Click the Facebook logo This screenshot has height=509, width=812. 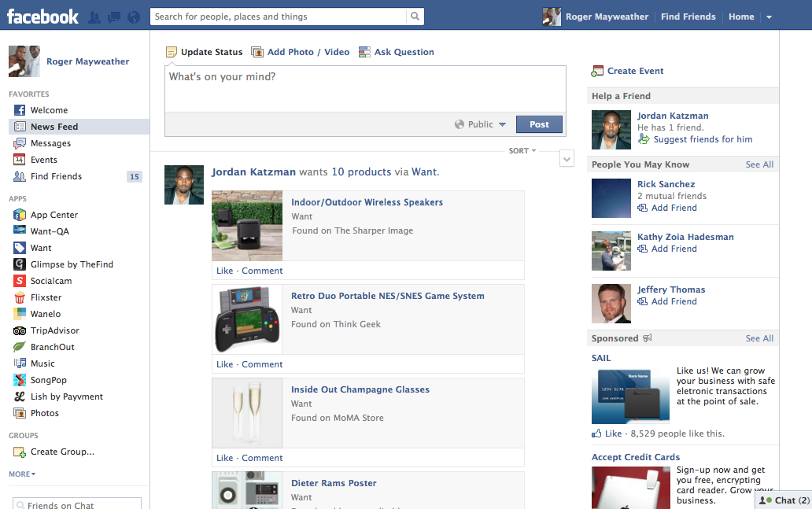[42, 17]
